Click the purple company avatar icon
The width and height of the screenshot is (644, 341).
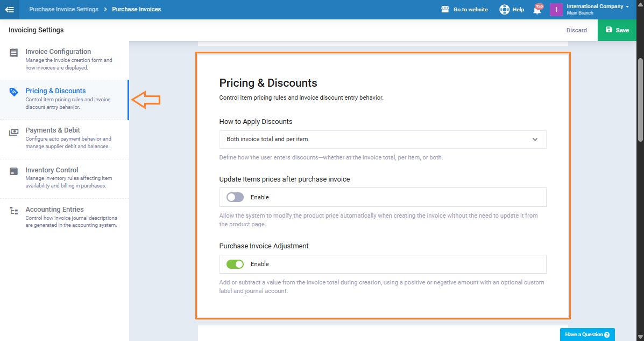556,10
